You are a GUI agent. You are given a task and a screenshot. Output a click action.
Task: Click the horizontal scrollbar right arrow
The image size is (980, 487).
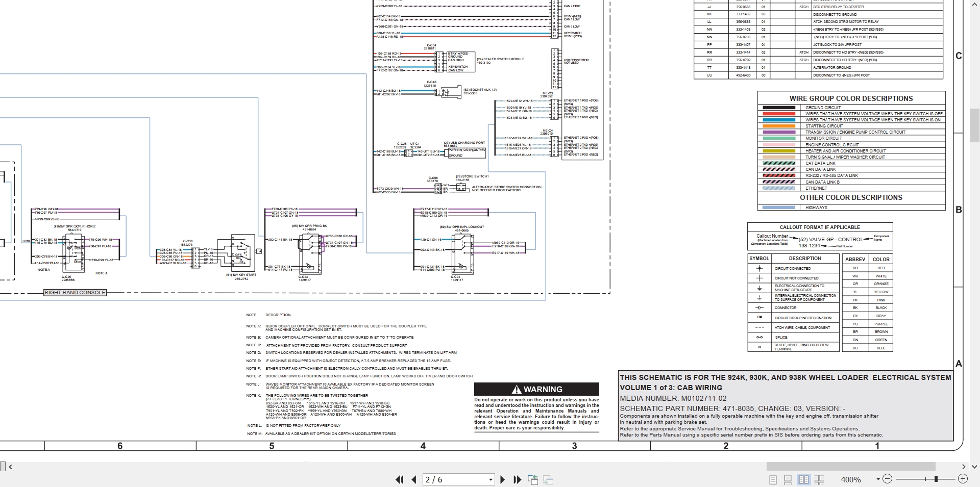[964, 467]
